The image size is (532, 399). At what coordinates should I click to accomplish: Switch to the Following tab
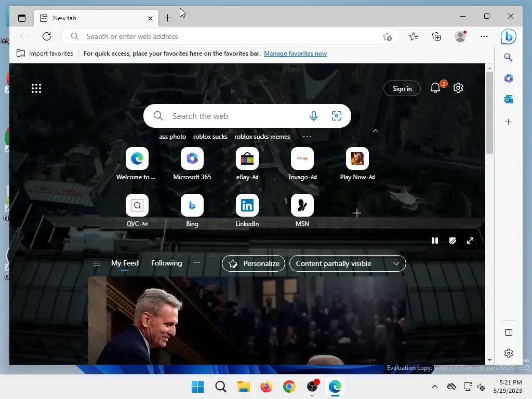pos(167,263)
